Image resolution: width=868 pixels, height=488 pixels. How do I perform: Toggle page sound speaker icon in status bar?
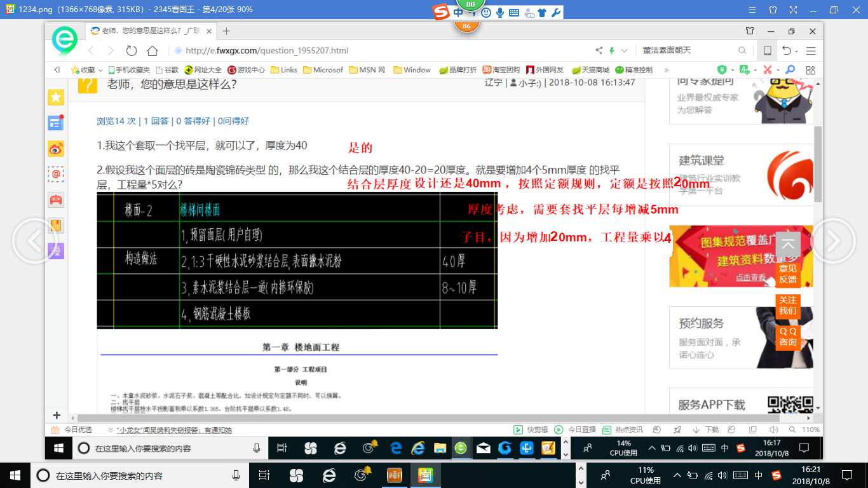(x=774, y=430)
